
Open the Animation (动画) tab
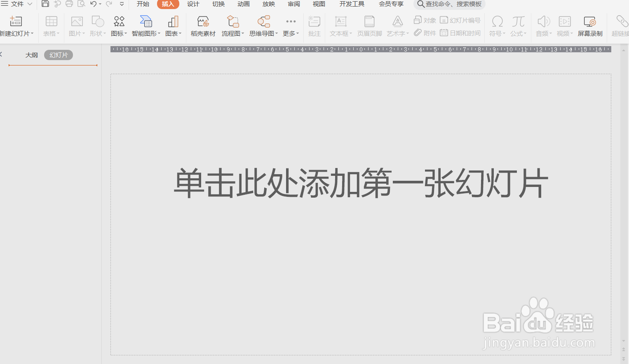pyautogui.click(x=244, y=4)
